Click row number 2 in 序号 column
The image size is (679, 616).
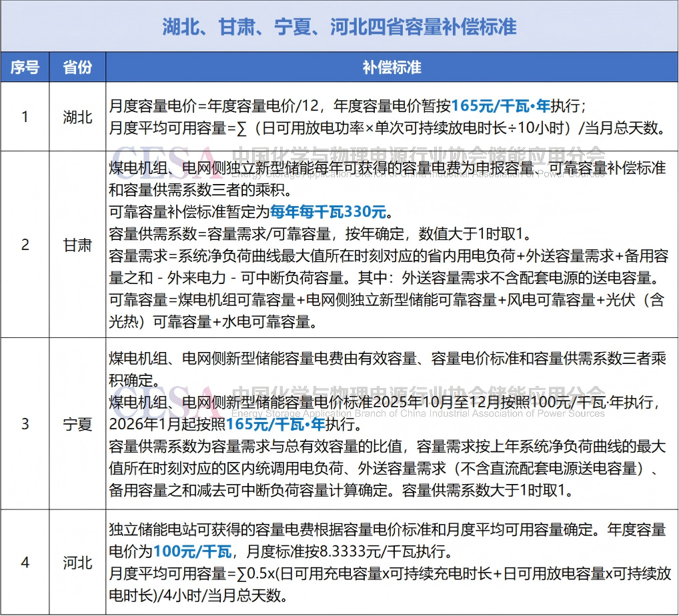click(x=25, y=245)
